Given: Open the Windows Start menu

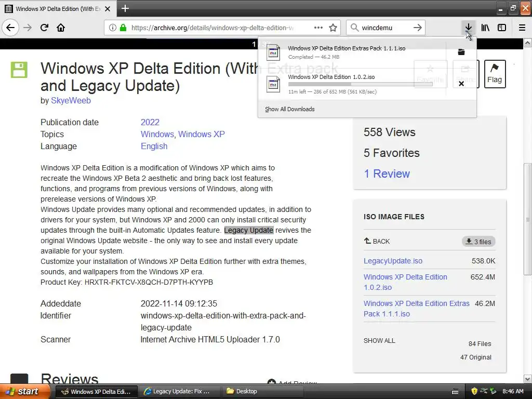Looking at the screenshot, I should 25,391.
